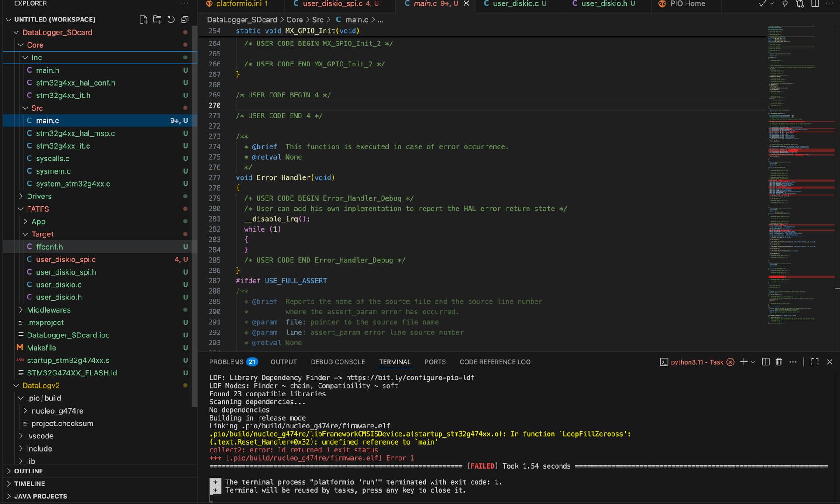The height and width of the screenshot is (504, 840).
Task: Split the terminal panel
Action: tap(765, 362)
